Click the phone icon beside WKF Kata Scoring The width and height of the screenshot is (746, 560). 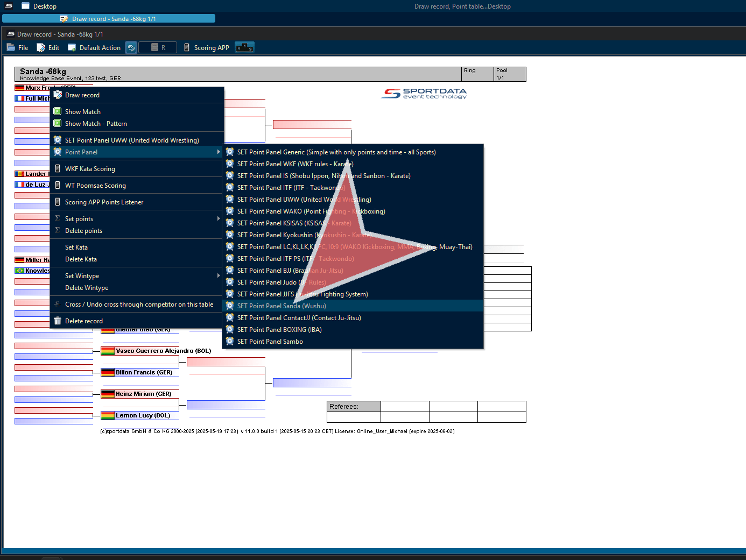58,169
